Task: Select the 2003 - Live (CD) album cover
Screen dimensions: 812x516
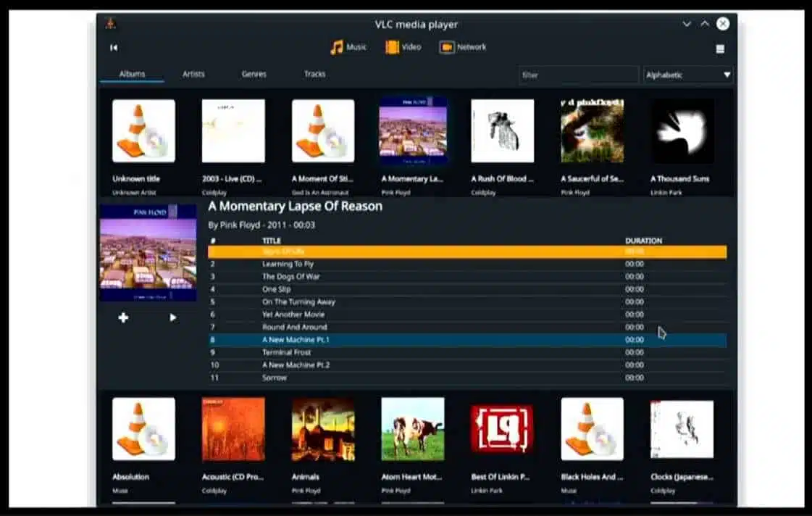Action: [233, 131]
